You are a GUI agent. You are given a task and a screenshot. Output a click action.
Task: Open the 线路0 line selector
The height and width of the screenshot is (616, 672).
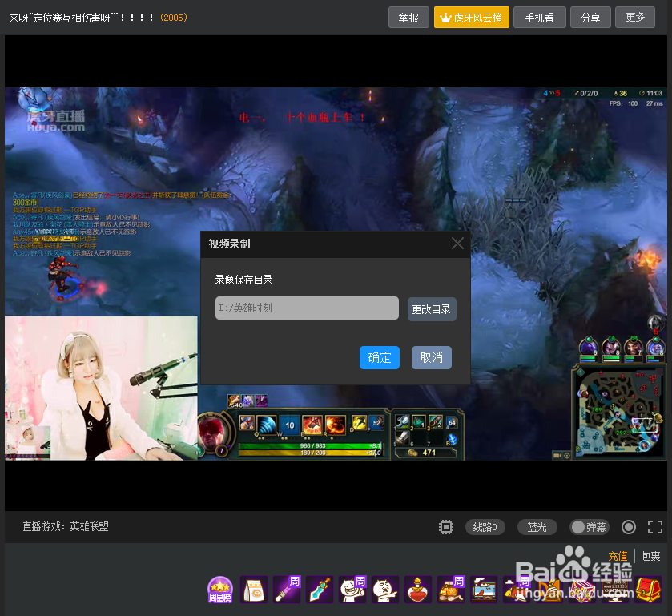[485, 527]
